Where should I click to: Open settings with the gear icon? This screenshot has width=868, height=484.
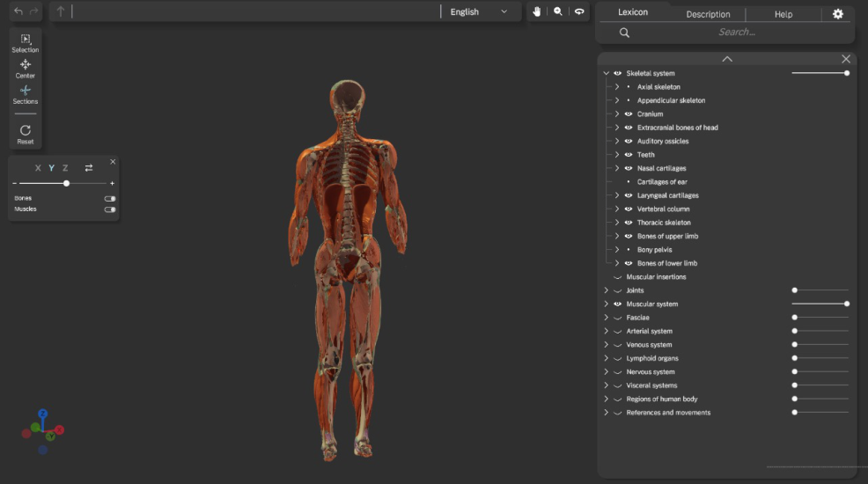click(837, 14)
